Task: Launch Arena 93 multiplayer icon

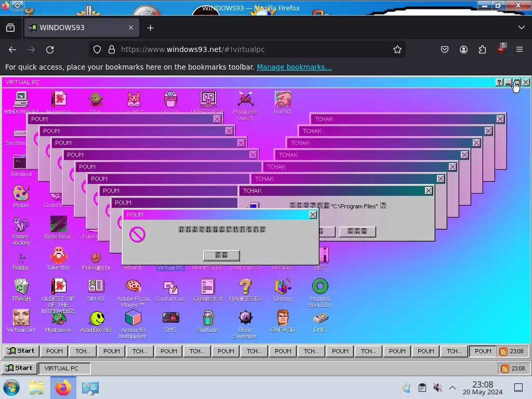Action: 133,324
